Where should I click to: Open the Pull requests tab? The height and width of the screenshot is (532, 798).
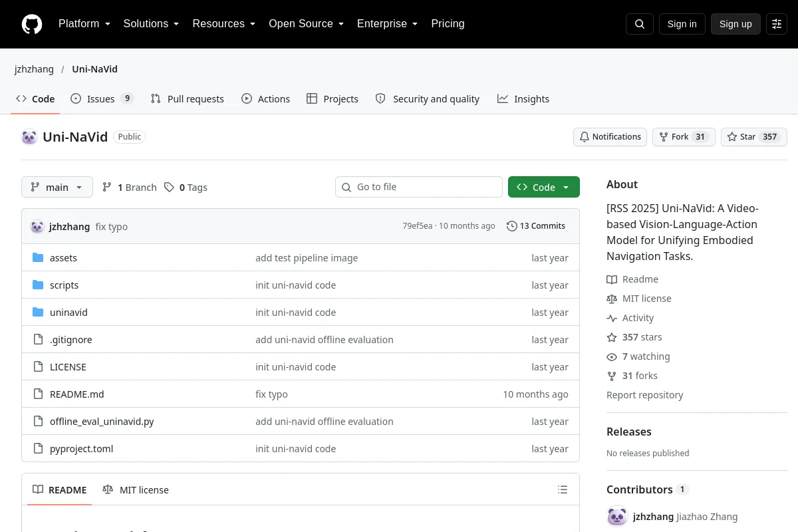pos(188,99)
